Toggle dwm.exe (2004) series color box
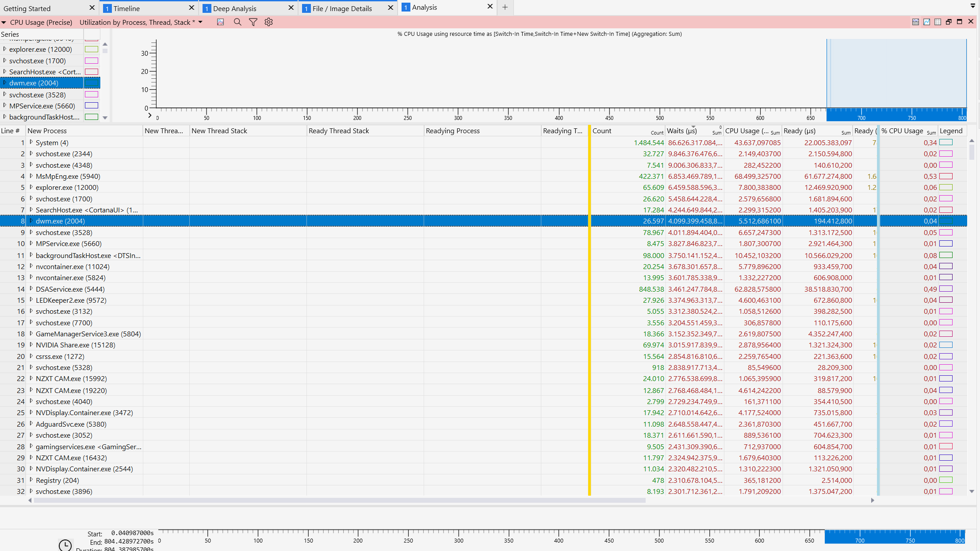 click(x=92, y=83)
